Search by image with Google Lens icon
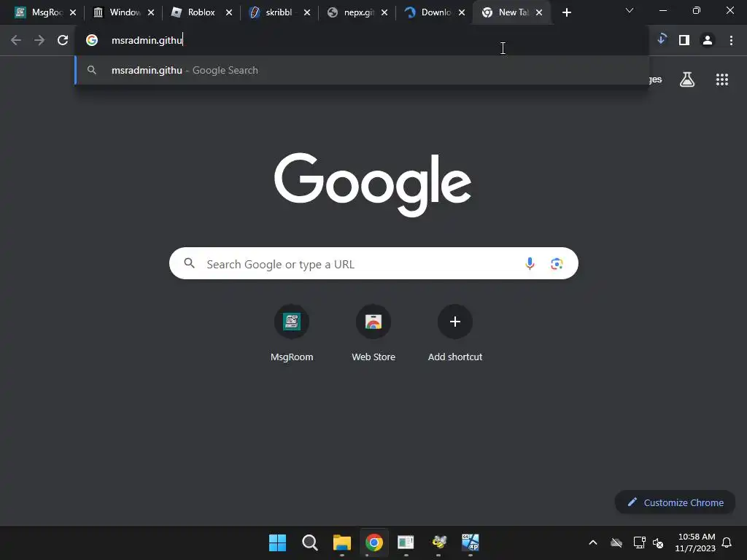 (557, 263)
